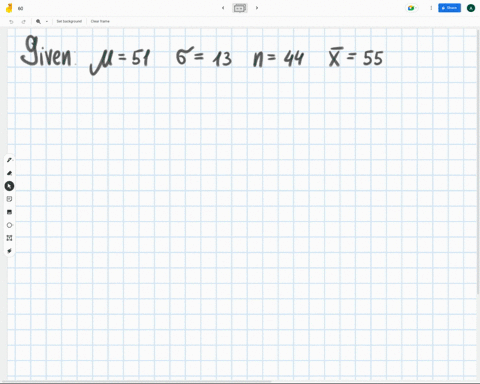Go to previous frame arrow
This screenshot has height=384, width=480.
coord(223,8)
